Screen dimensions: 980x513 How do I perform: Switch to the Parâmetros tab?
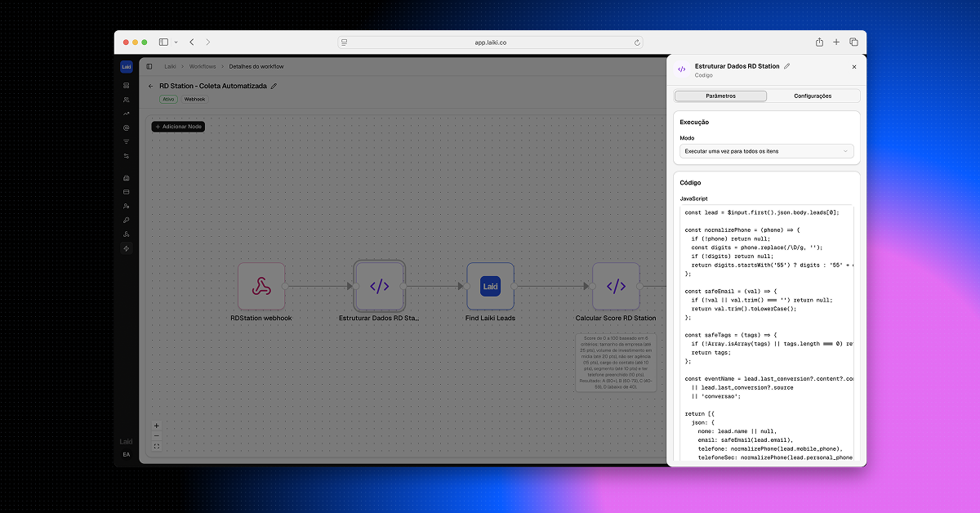pyautogui.click(x=721, y=96)
